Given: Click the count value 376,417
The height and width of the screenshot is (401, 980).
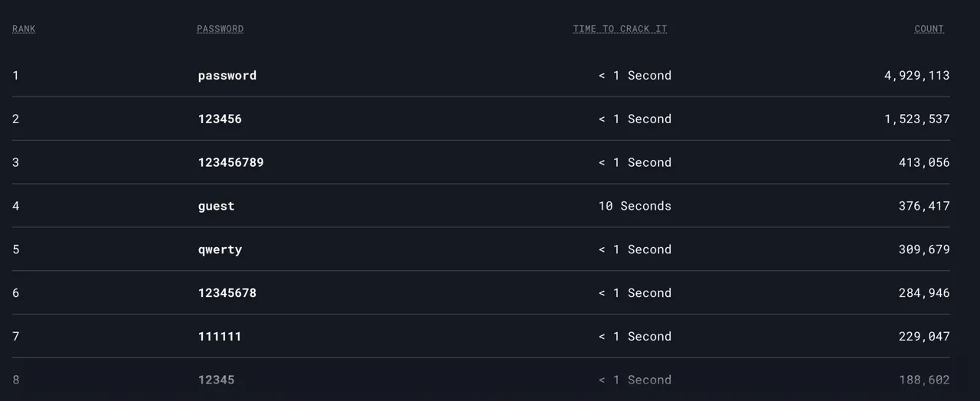Looking at the screenshot, I should pyautogui.click(x=924, y=206).
